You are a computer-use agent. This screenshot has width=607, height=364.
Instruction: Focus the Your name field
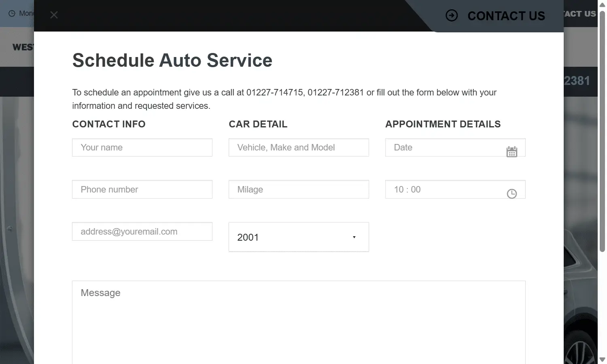click(x=142, y=148)
